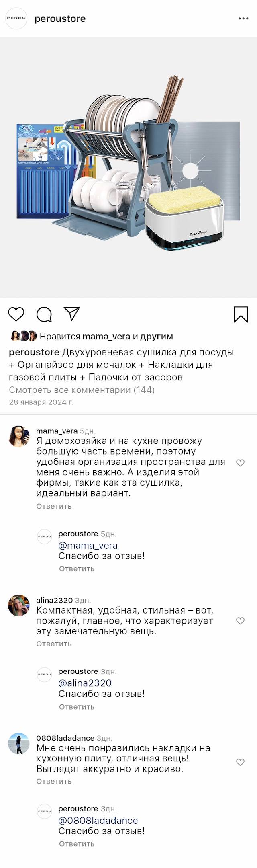The width and height of the screenshot is (257, 868).
Task: Like 0808ladadance's comment
Action: click(x=240, y=762)
